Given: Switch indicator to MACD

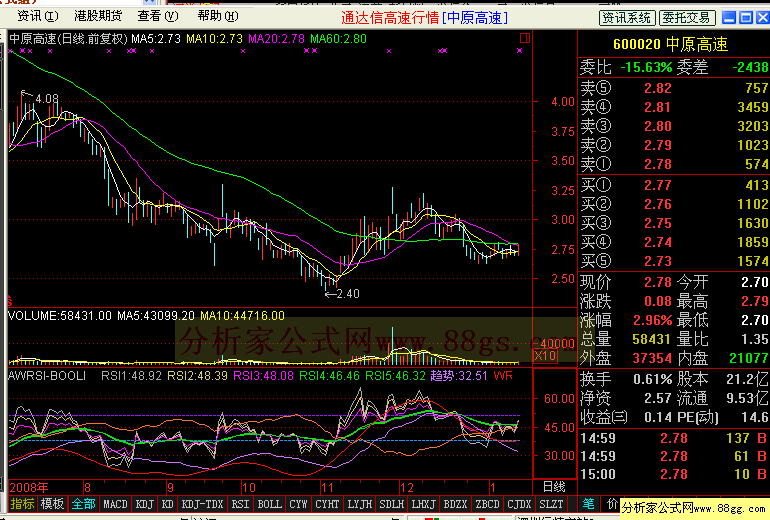Looking at the screenshot, I should (x=115, y=504).
